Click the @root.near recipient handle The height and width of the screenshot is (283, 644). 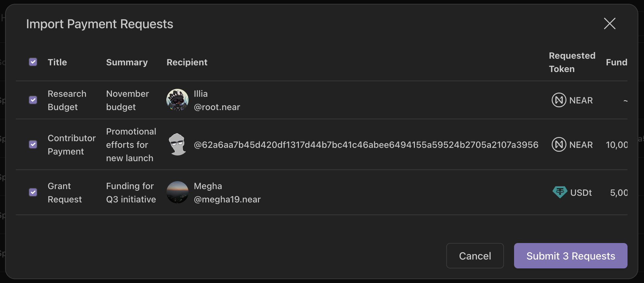click(217, 107)
